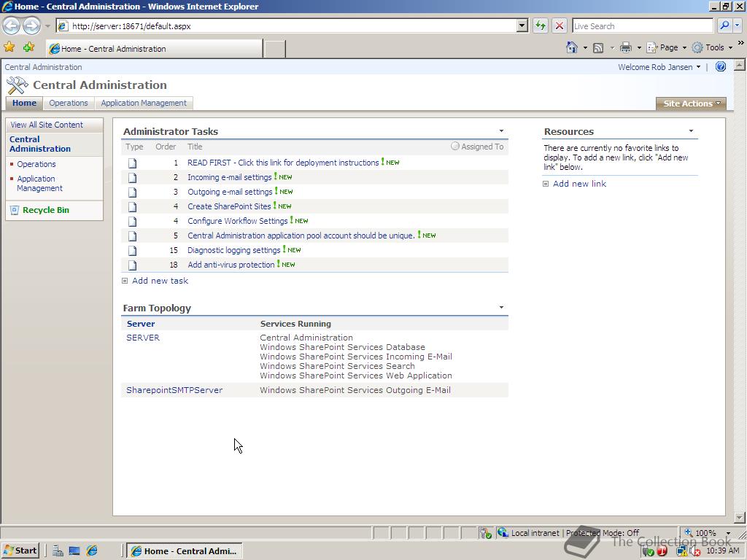Click the Recycle Bin icon in sidebar
The image size is (747, 560).
coord(15,210)
